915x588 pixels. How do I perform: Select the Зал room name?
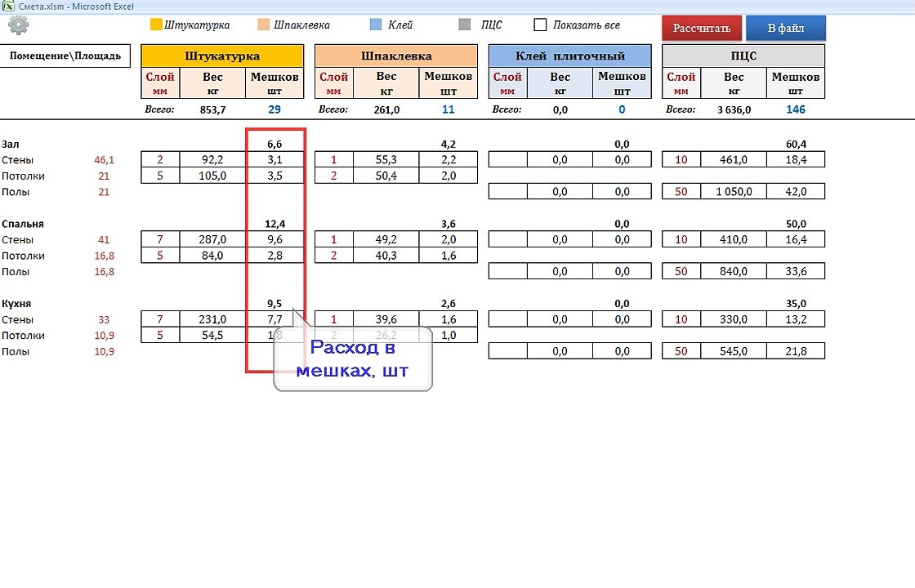click(11, 144)
